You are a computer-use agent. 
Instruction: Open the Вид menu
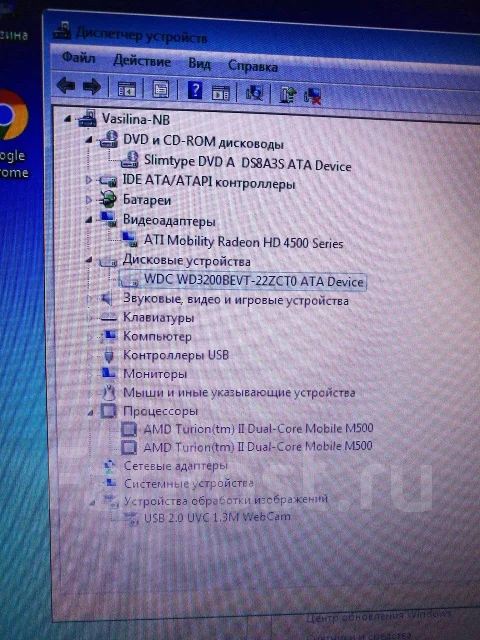tap(199, 64)
